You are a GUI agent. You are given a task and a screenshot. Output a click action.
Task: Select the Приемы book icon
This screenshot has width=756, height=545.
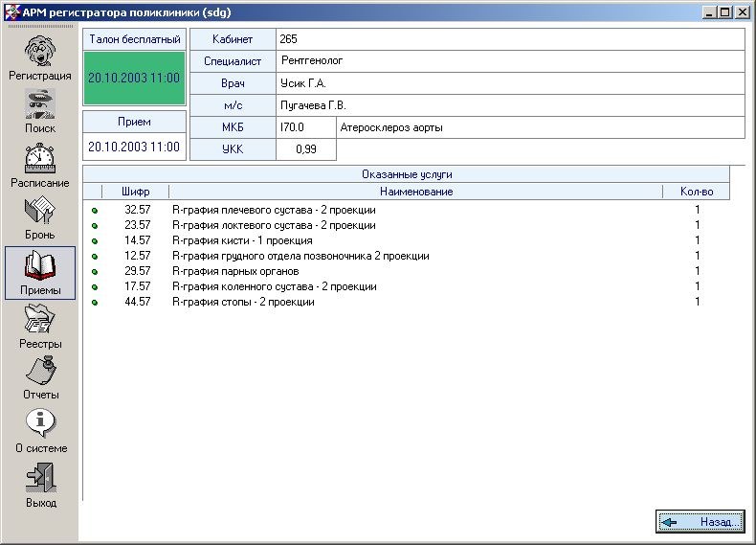click(40, 265)
